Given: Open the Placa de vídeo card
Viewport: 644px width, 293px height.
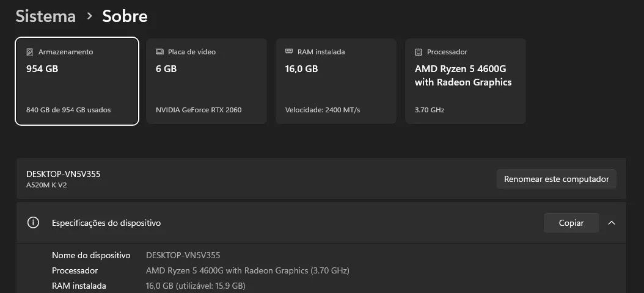Looking at the screenshot, I should click(x=207, y=81).
